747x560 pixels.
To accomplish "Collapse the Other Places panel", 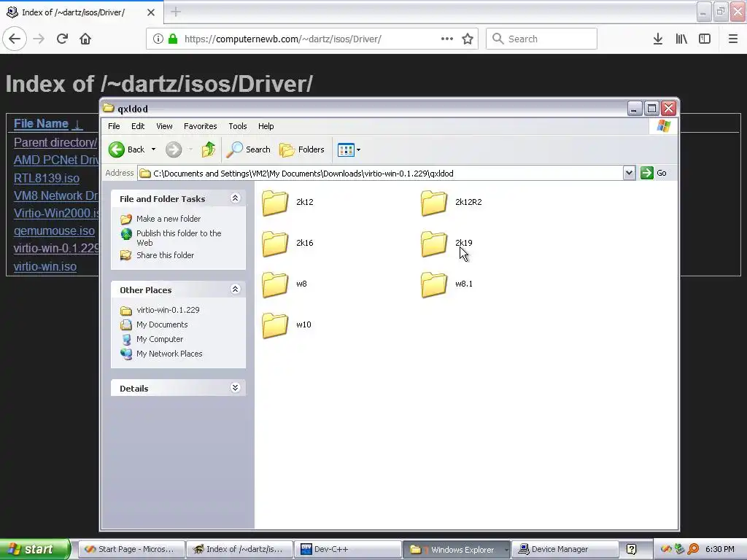I will [236, 289].
